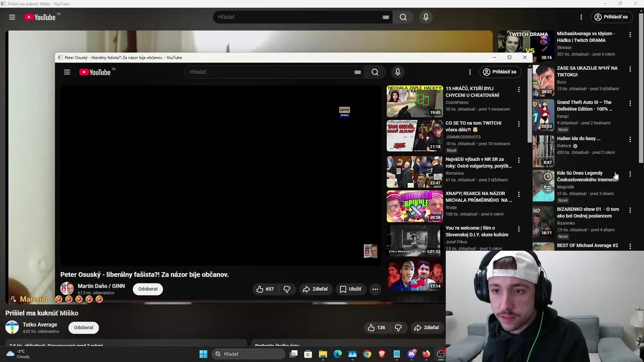
Task: Like the Prišiel ma kuknúť Miško video (136)
Action: [x=376, y=328]
